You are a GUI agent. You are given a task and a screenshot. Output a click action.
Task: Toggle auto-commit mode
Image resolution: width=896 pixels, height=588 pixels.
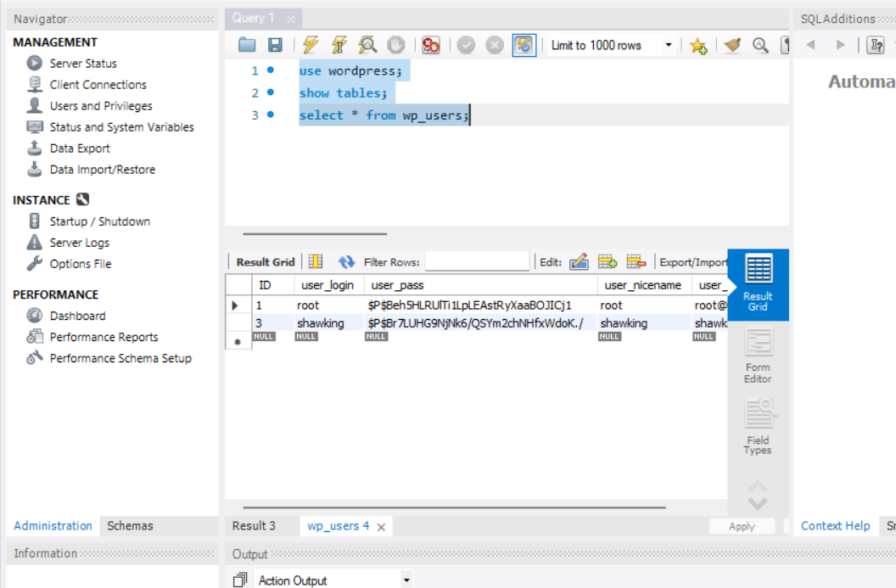524,45
